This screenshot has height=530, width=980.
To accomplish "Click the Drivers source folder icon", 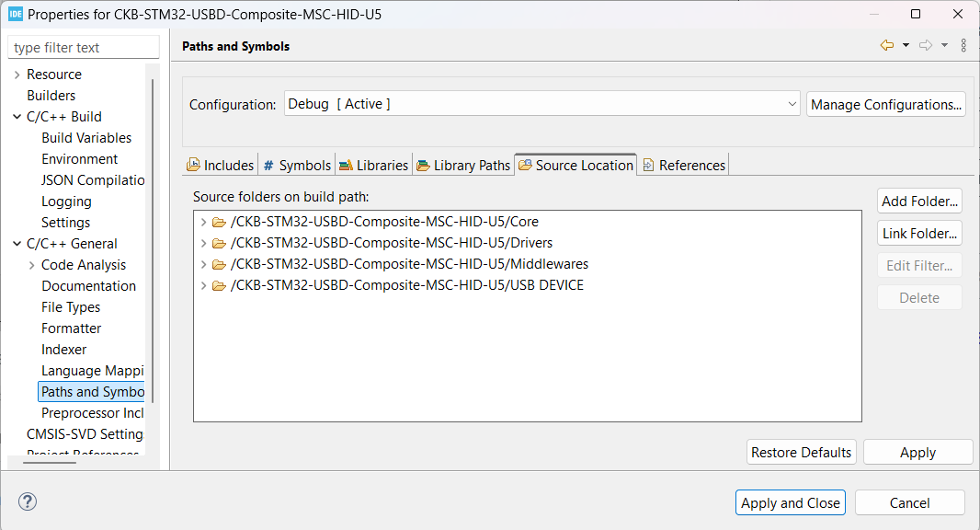I will click(x=219, y=243).
